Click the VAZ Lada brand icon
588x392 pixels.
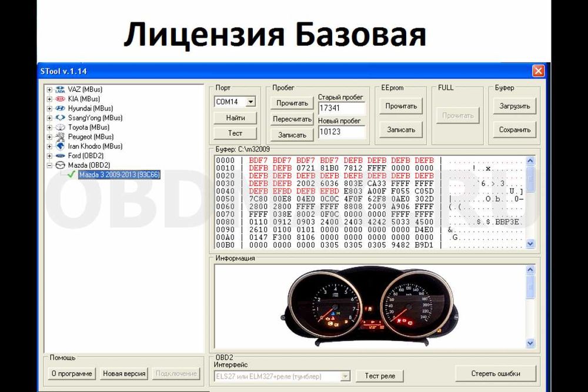click(x=60, y=89)
